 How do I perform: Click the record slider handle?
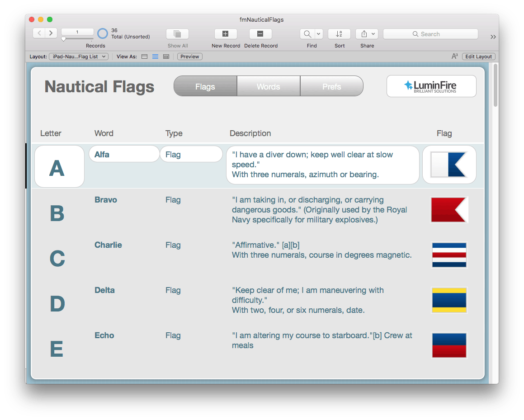click(x=63, y=39)
